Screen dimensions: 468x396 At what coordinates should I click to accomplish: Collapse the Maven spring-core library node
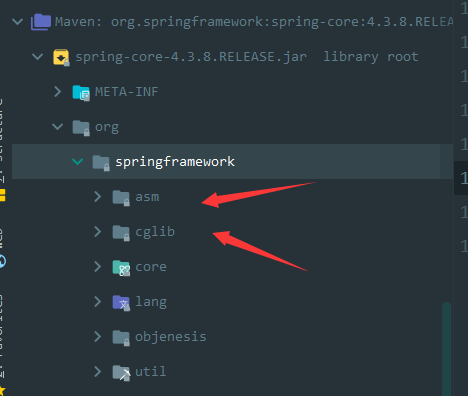point(17,22)
